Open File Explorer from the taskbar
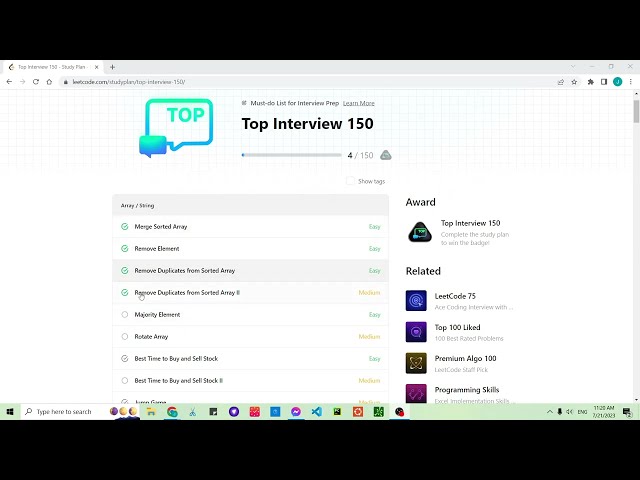This screenshot has height=480, width=640. click(x=151, y=412)
